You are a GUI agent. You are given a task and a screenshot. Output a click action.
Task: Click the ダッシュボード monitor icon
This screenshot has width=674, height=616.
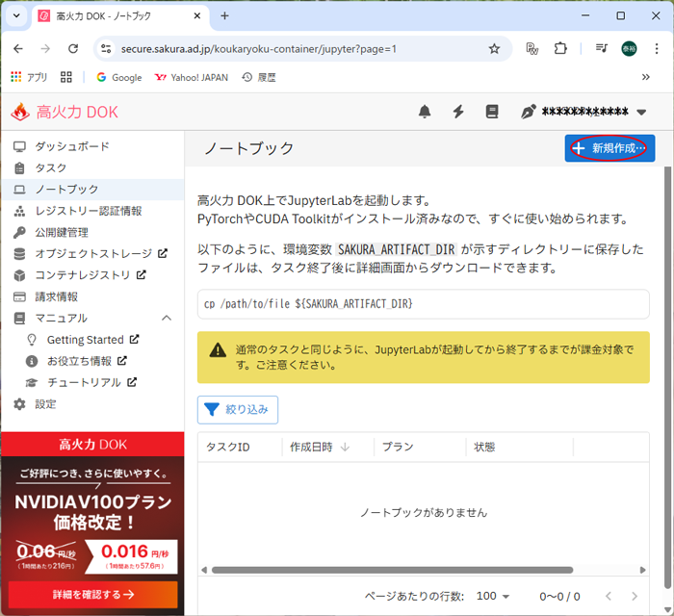click(x=19, y=146)
